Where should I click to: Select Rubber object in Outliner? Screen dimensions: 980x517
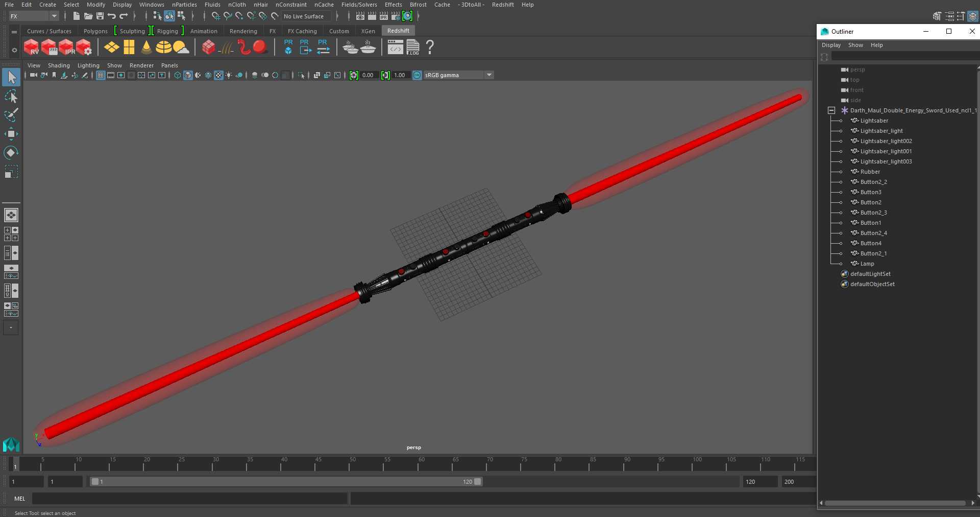[870, 172]
